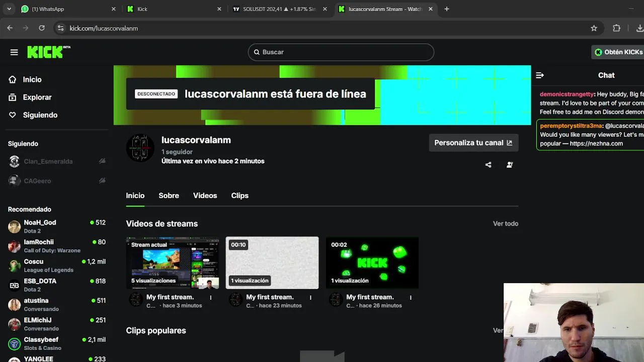This screenshot has width=644, height=362.
Task: Open options menu of video from hace 3 minutos
Action: pos(211,298)
